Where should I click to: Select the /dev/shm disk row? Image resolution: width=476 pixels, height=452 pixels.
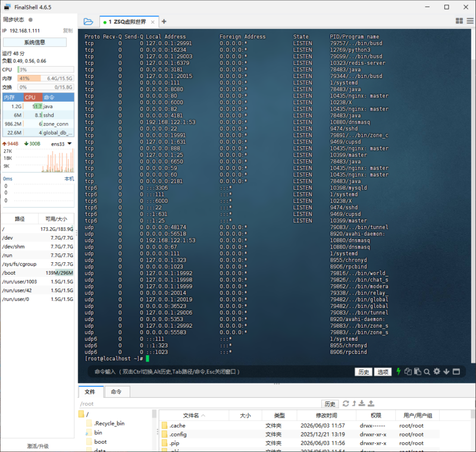[37, 246]
